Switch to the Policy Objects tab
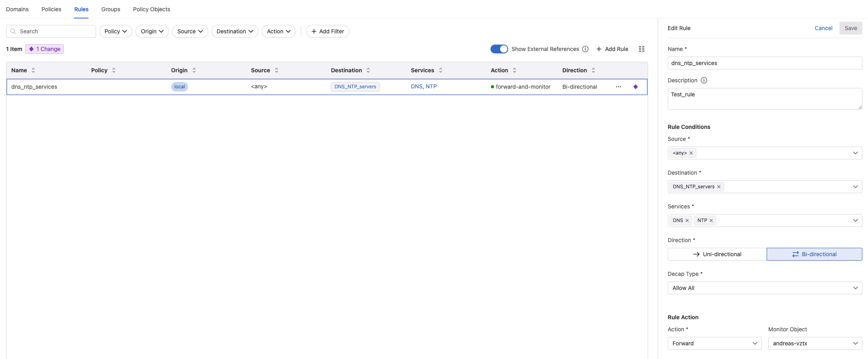This screenshot has width=868, height=359. (x=152, y=9)
